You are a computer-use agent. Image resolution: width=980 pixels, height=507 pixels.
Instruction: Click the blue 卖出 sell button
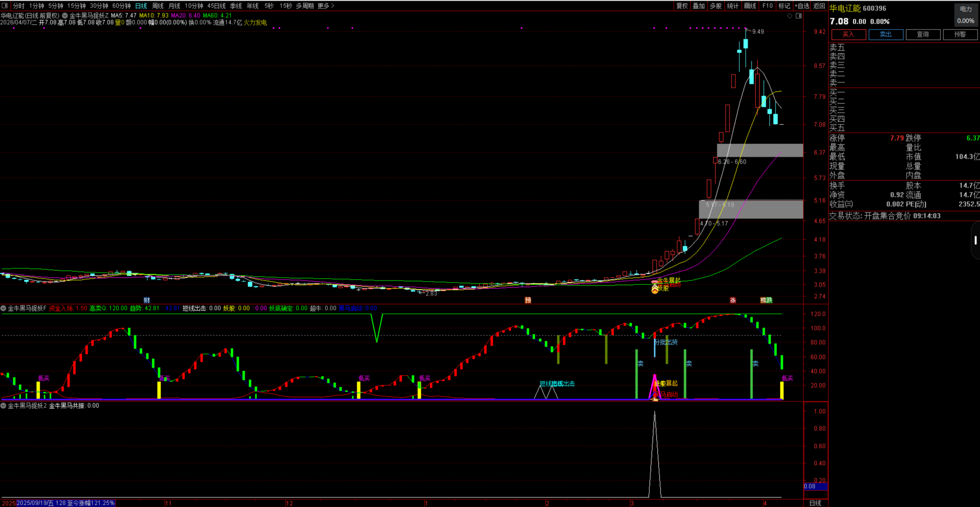click(x=885, y=34)
